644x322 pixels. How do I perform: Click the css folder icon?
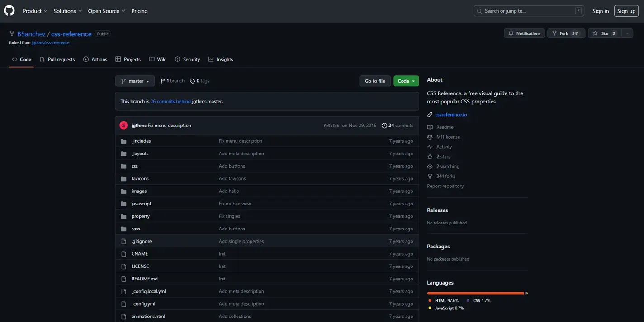click(123, 166)
